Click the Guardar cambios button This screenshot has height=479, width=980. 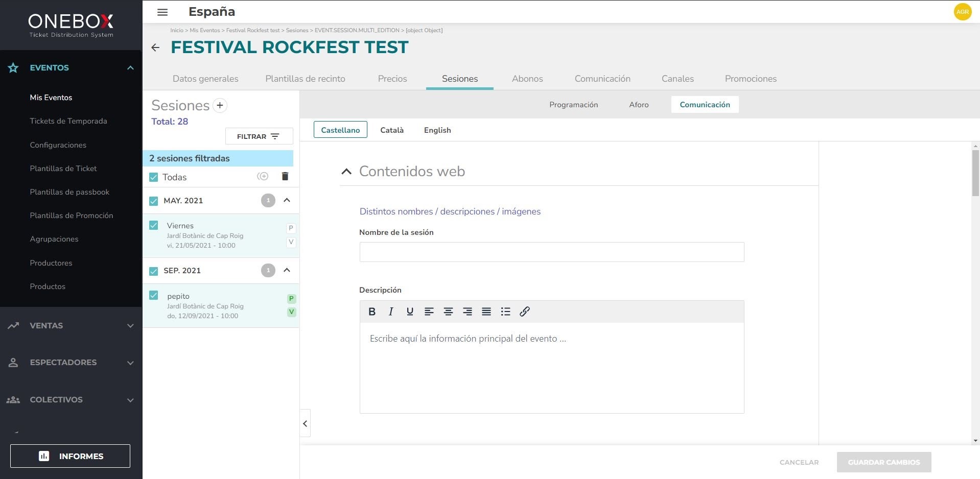pyautogui.click(x=884, y=462)
